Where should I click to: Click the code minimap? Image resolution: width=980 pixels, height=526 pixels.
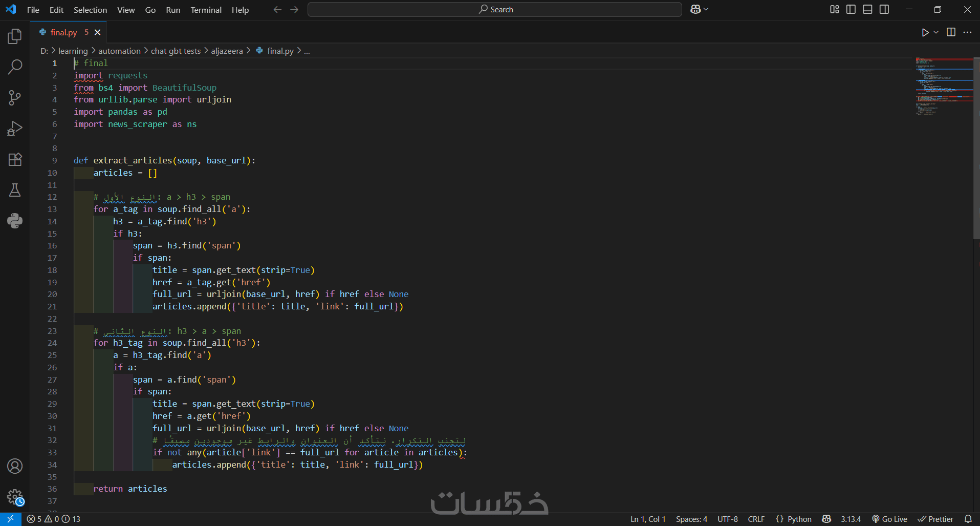[x=944, y=87]
